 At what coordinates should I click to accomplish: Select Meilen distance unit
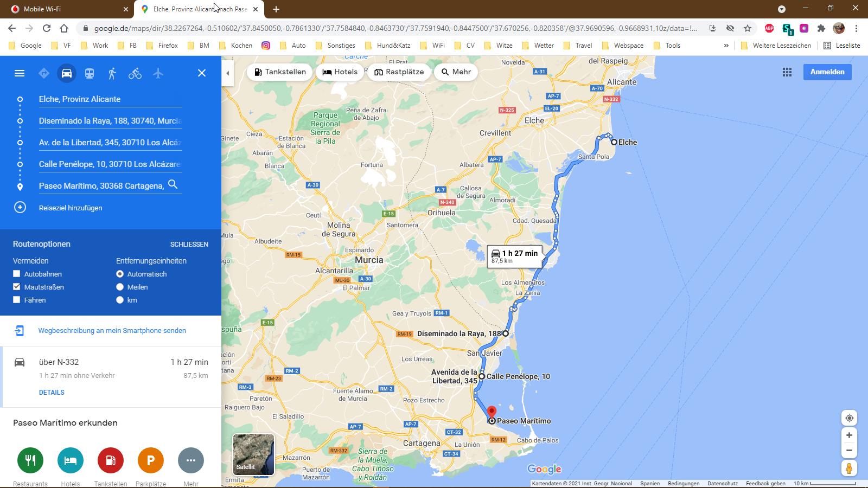point(120,287)
